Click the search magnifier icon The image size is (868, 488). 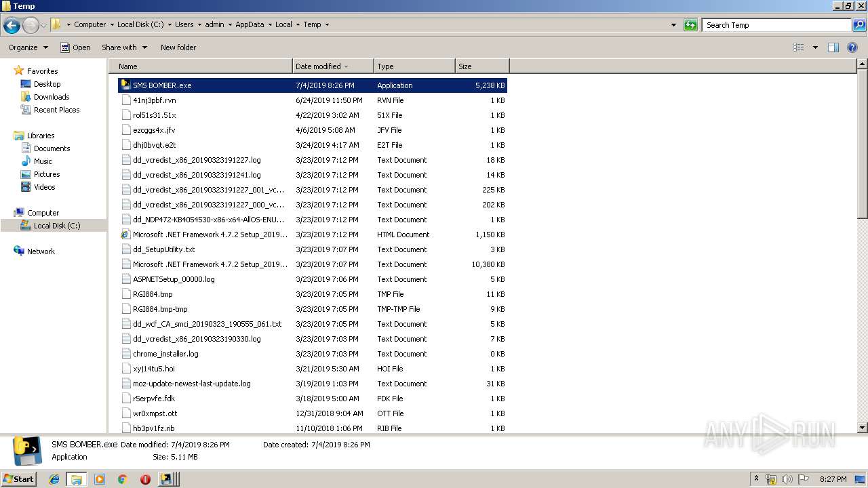(859, 25)
